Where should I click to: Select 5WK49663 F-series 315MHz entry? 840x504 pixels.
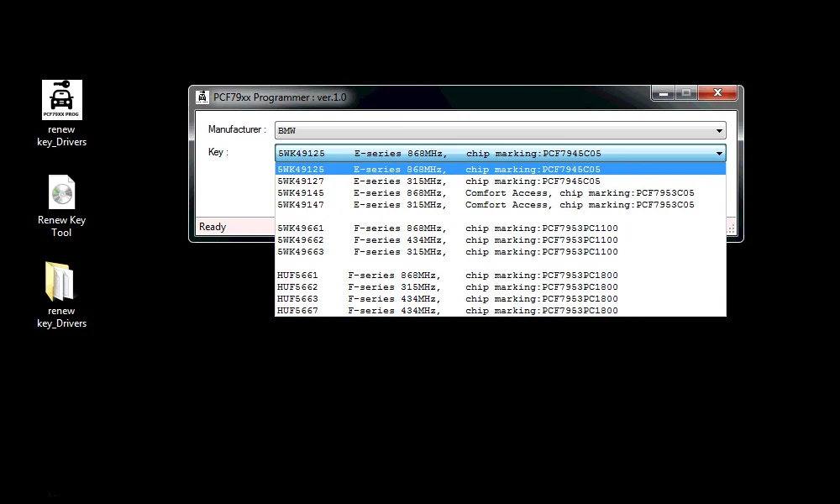point(501,252)
